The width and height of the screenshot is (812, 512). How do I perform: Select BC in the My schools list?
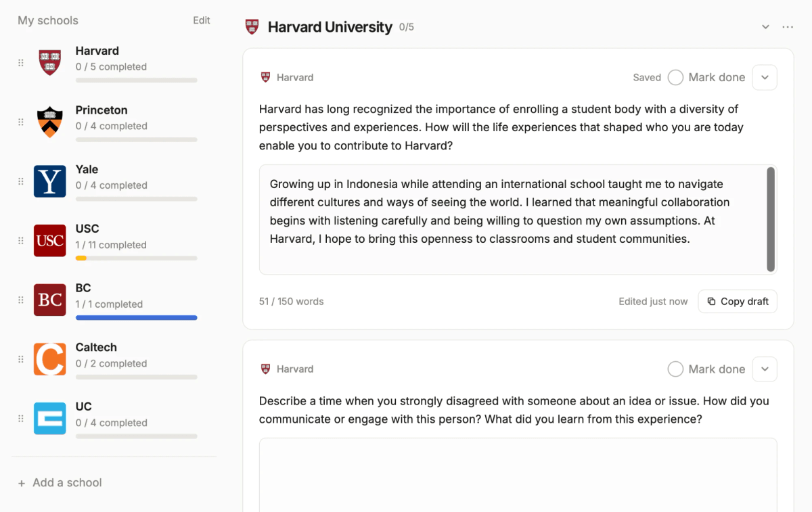tap(114, 300)
